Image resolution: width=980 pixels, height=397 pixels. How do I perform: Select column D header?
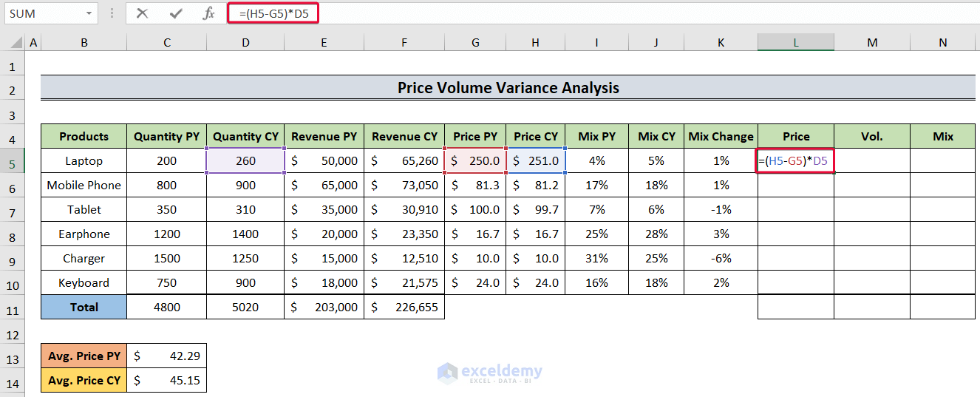245,43
